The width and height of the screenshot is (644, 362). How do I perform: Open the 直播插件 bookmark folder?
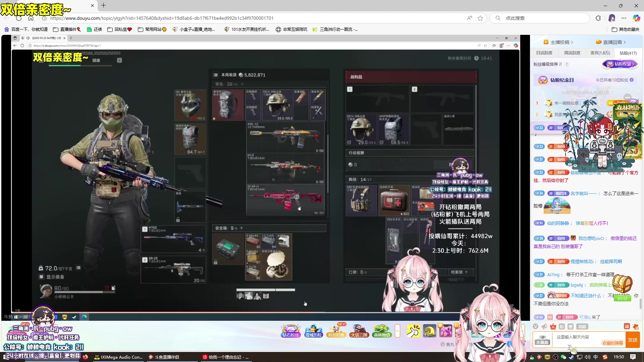pyautogui.click(x=67, y=29)
